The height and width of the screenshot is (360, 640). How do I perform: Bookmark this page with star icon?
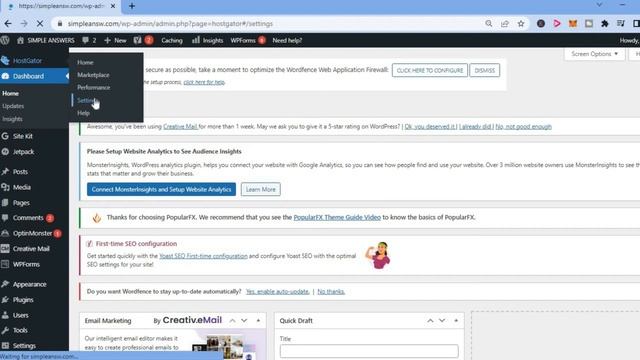521,24
